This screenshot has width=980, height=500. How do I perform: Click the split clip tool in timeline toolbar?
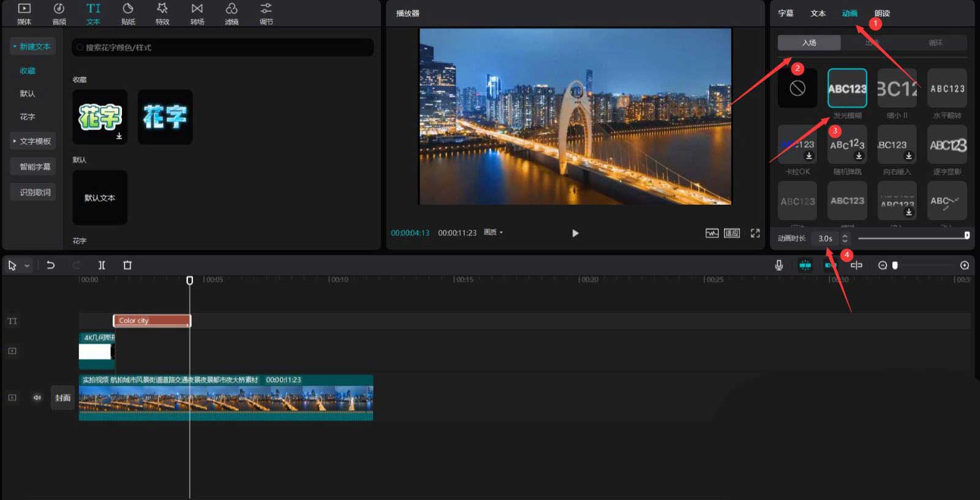[x=102, y=265]
